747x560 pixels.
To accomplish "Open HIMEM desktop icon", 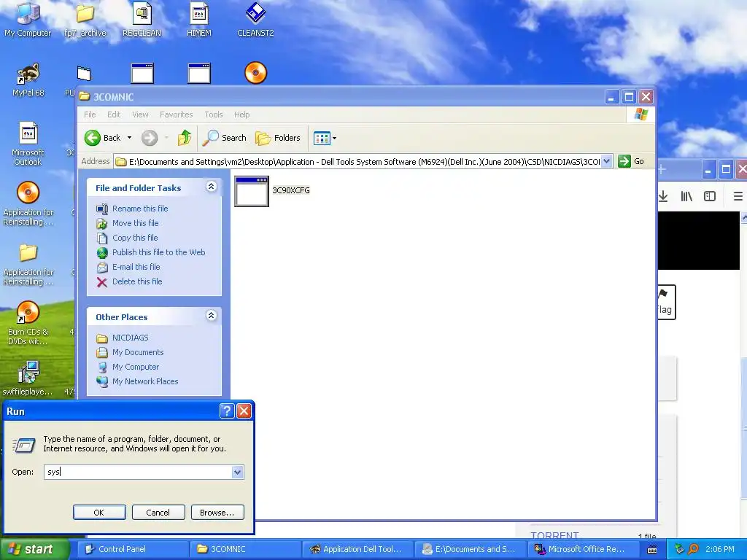I will 199,19.
